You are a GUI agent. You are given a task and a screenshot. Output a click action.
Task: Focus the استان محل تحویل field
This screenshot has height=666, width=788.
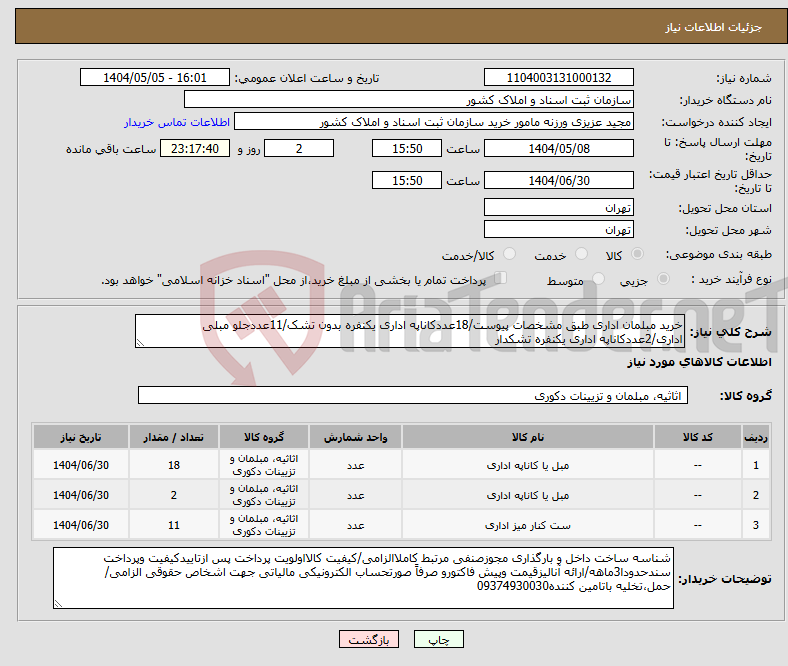pyautogui.click(x=558, y=207)
